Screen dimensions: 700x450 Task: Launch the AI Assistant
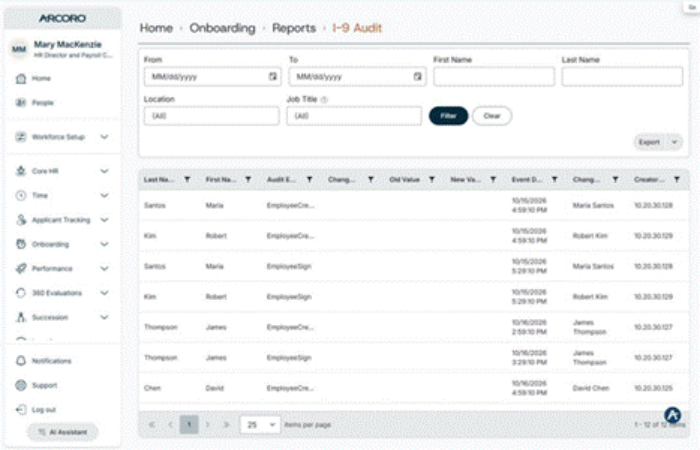coord(62,432)
